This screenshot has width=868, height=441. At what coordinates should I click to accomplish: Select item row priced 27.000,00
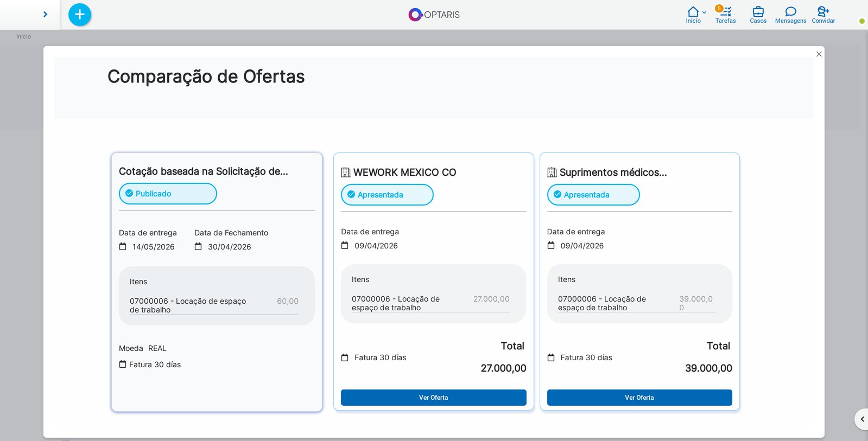pos(430,303)
